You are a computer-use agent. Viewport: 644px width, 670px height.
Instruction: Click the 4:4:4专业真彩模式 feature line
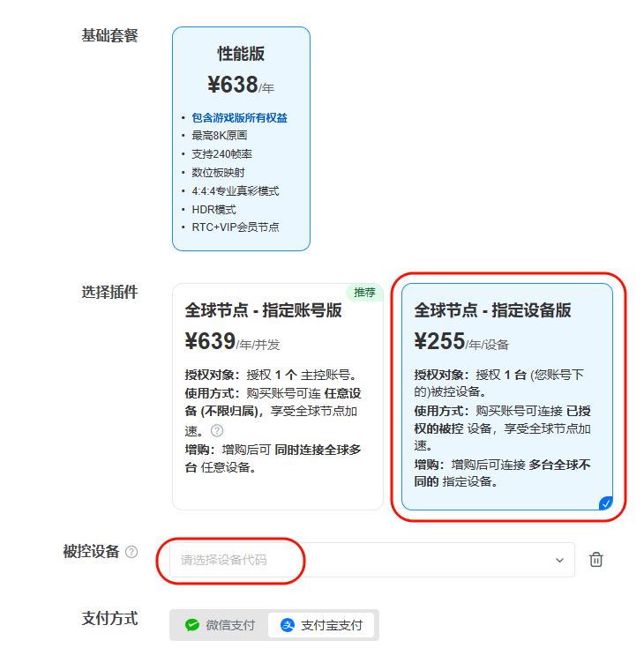tap(236, 191)
